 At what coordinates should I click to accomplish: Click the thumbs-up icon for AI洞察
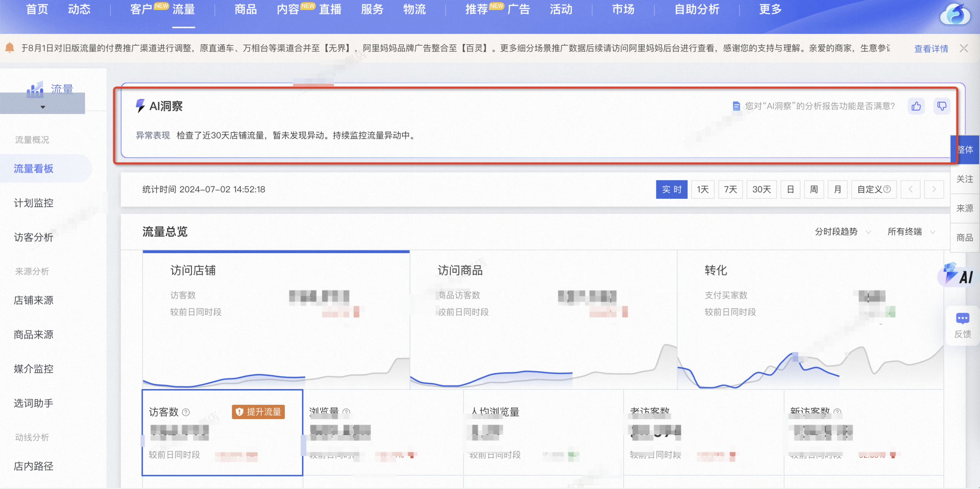(916, 106)
